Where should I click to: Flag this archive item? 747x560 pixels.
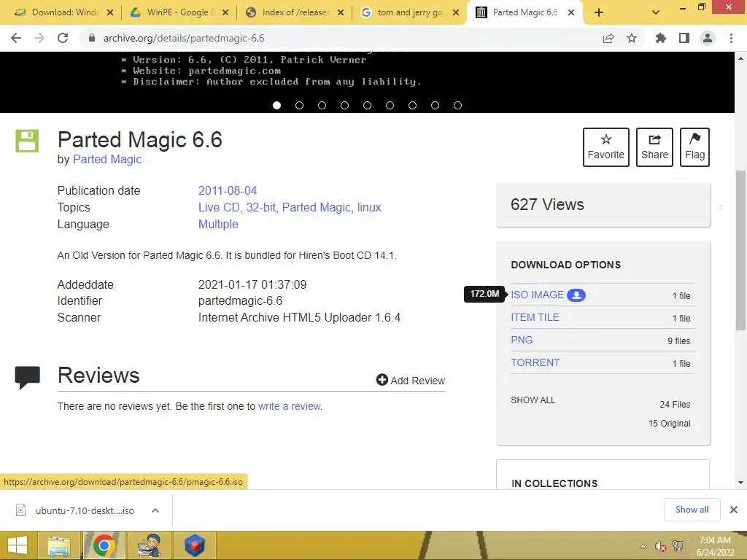(x=694, y=147)
